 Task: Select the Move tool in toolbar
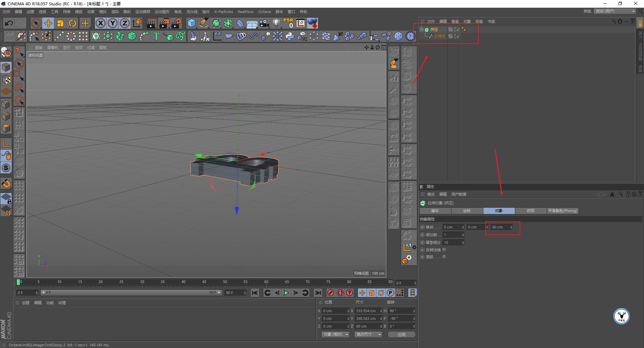tap(48, 23)
